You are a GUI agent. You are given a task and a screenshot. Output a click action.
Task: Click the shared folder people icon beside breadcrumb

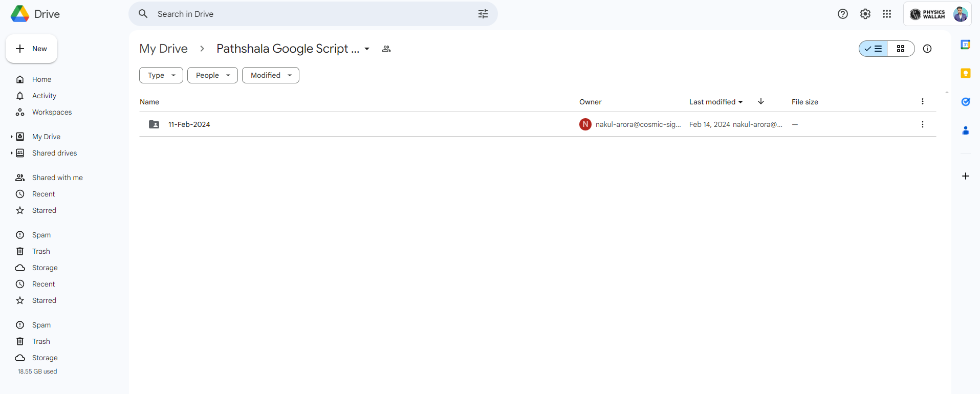coord(386,49)
